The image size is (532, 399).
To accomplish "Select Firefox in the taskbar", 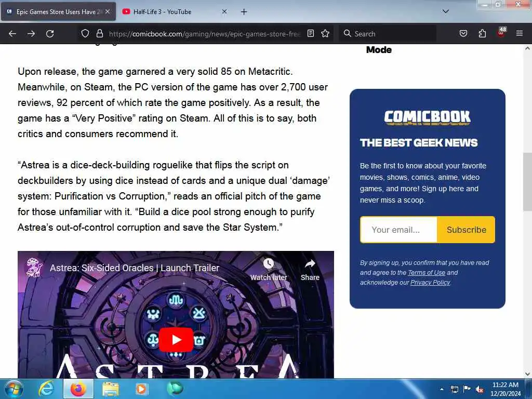I will point(78,389).
